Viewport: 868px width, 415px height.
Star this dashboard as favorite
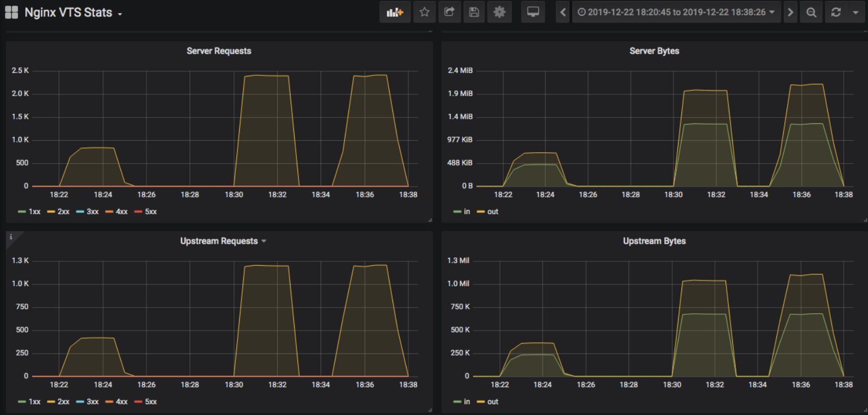pyautogui.click(x=424, y=12)
